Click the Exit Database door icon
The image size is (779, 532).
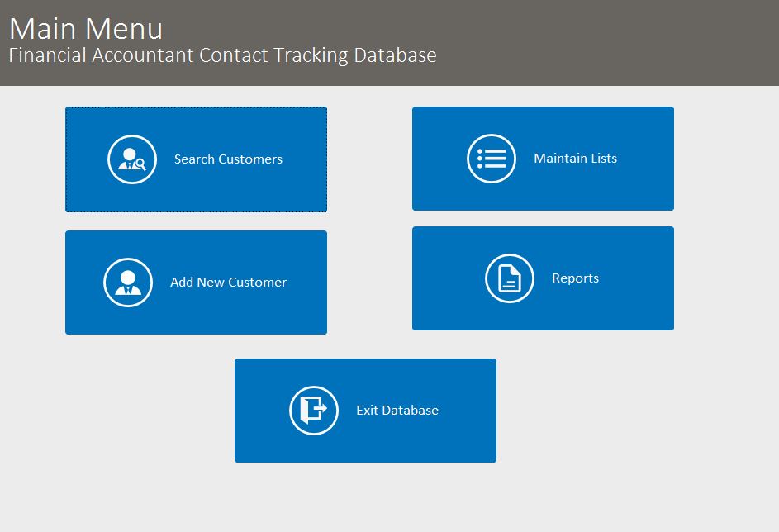pos(313,410)
